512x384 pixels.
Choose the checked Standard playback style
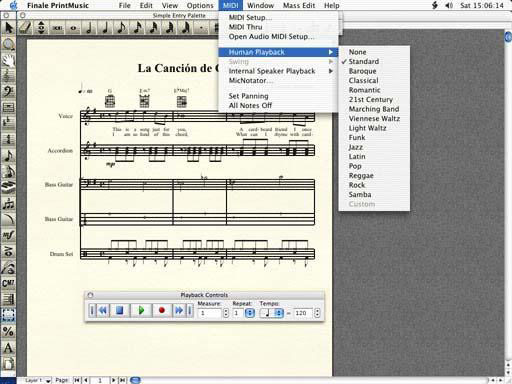[x=374, y=61]
